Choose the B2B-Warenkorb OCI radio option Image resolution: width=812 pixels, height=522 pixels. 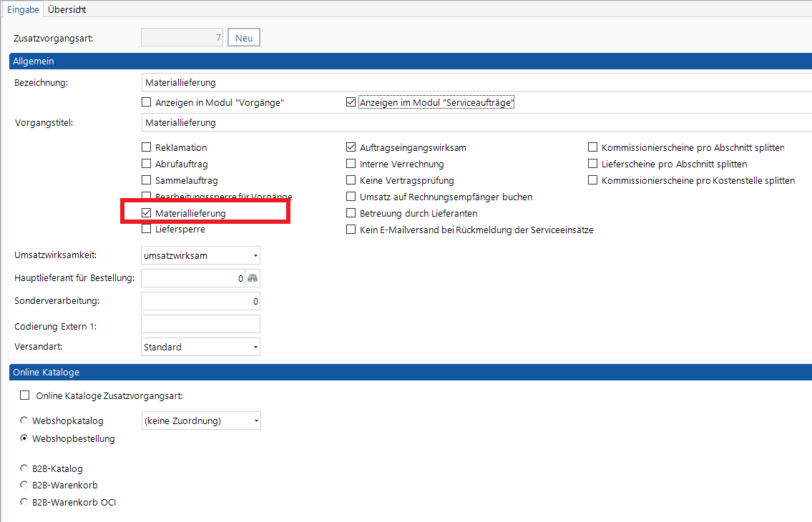click(24, 502)
